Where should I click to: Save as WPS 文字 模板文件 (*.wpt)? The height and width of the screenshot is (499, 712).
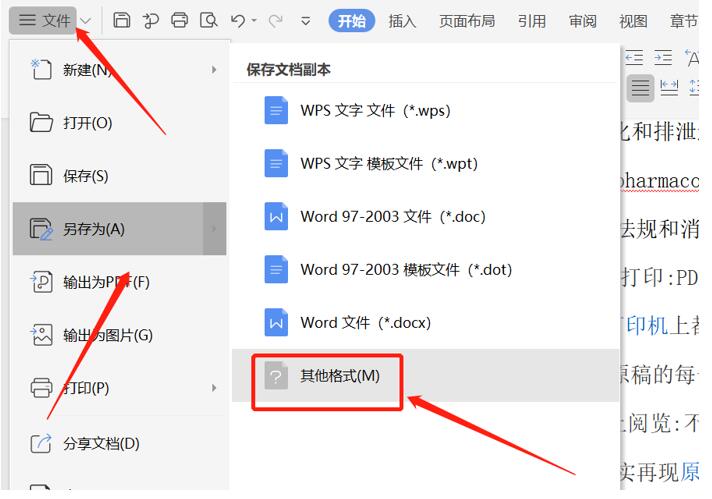[x=425, y=163]
